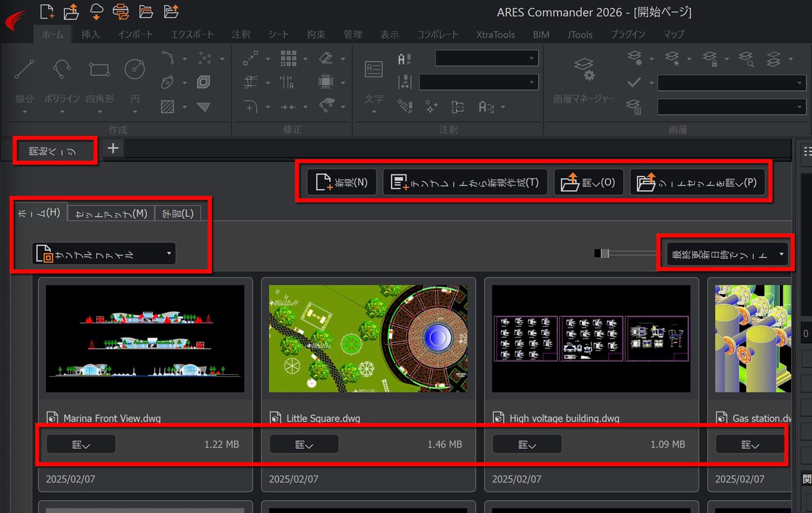The image size is (812, 513).
Task: Click the thumbnail size slider handle
Action: [x=605, y=254]
